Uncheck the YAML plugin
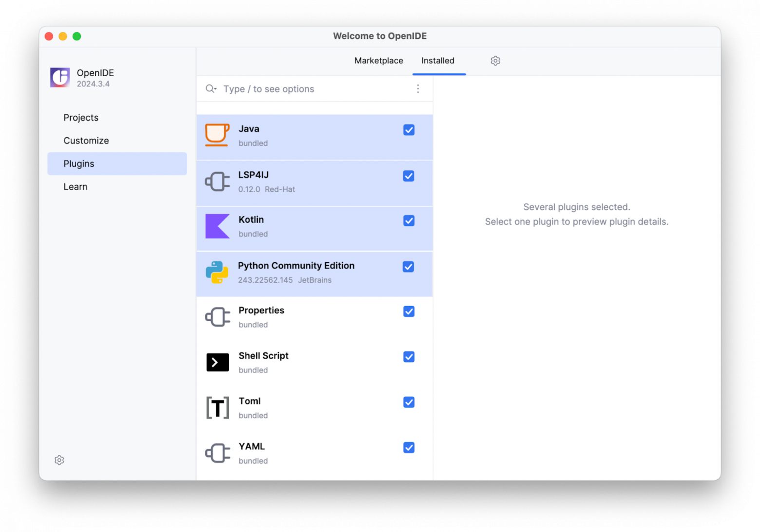760x532 pixels. pyautogui.click(x=409, y=447)
